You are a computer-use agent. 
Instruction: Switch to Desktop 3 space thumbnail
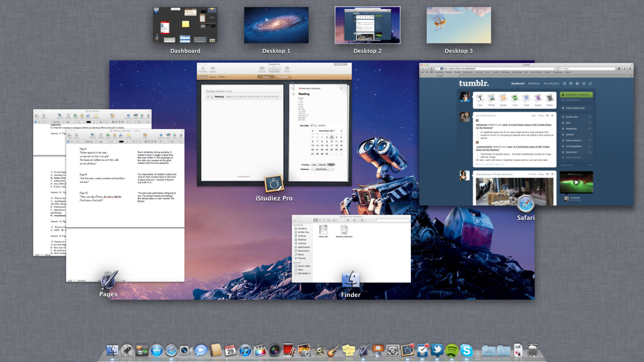point(459,25)
